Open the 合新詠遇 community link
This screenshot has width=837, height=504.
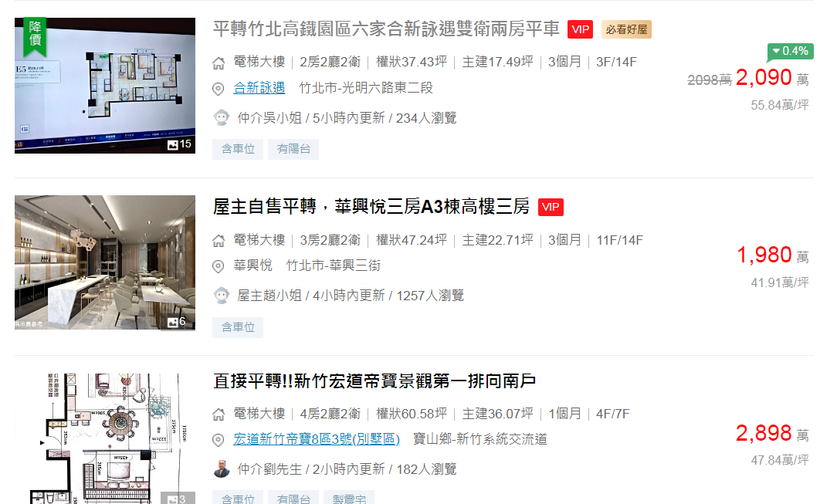(x=259, y=88)
